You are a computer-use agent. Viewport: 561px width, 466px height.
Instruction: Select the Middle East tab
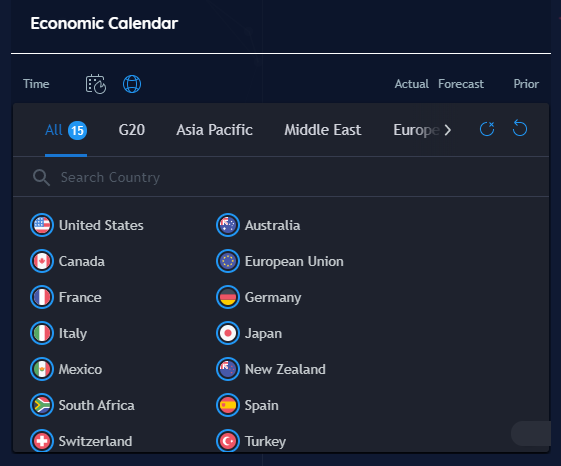coord(323,130)
